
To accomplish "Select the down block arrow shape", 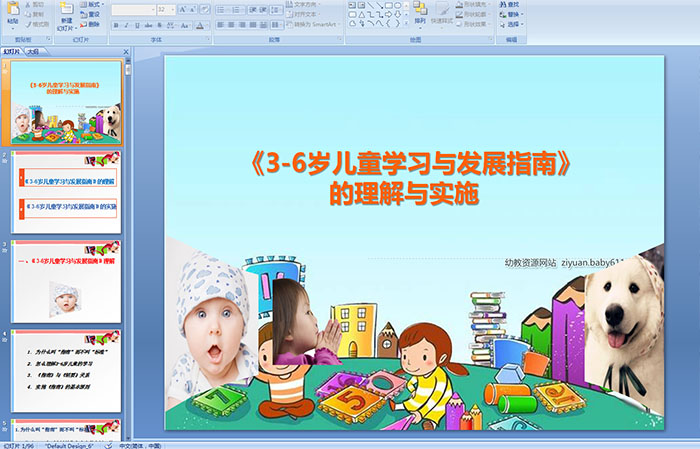I will 397,14.
